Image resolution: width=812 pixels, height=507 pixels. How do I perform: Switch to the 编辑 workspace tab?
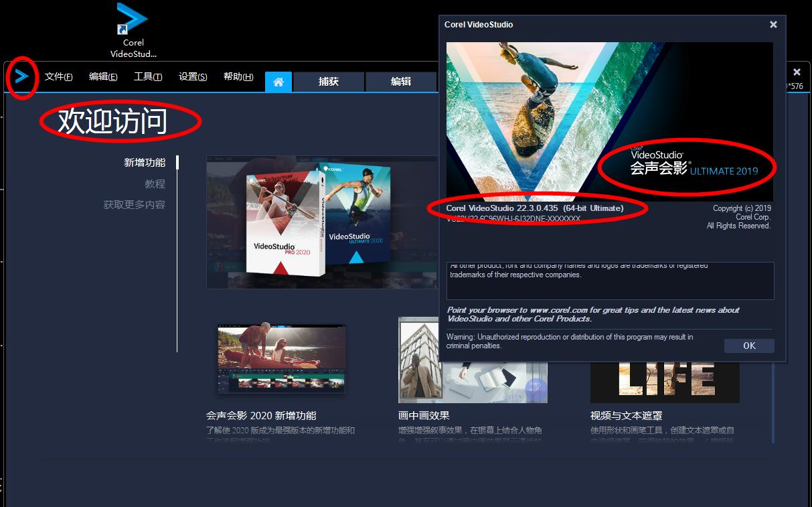(x=401, y=82)
